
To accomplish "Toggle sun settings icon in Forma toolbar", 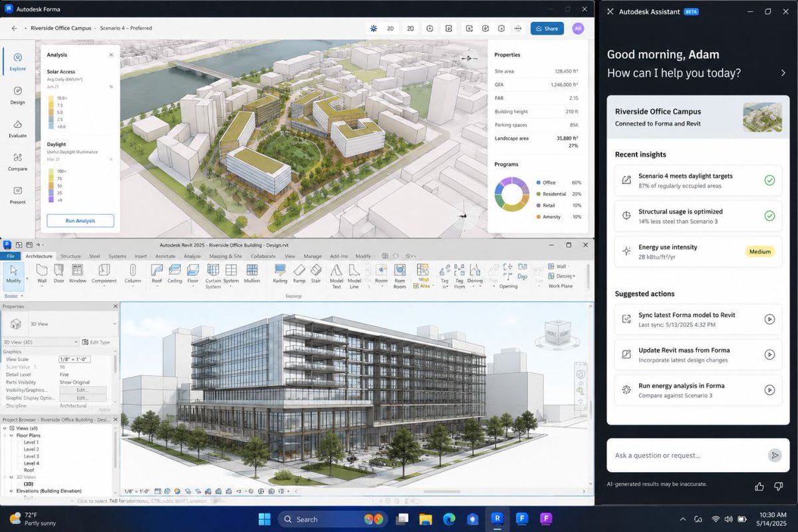I will (x=373, y=29).
